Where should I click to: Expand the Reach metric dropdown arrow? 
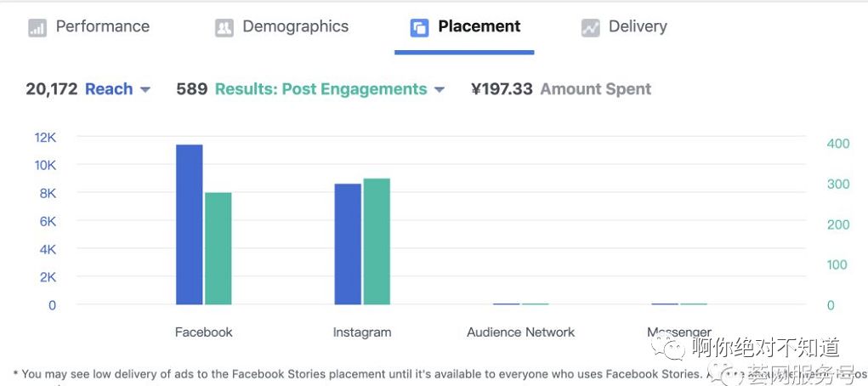(x=145, y=90)
